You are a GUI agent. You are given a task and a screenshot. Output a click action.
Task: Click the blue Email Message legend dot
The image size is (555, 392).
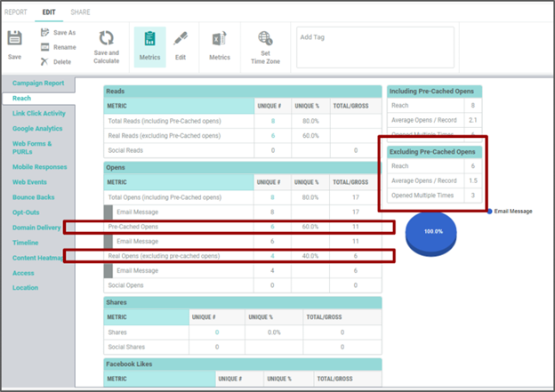489,211
